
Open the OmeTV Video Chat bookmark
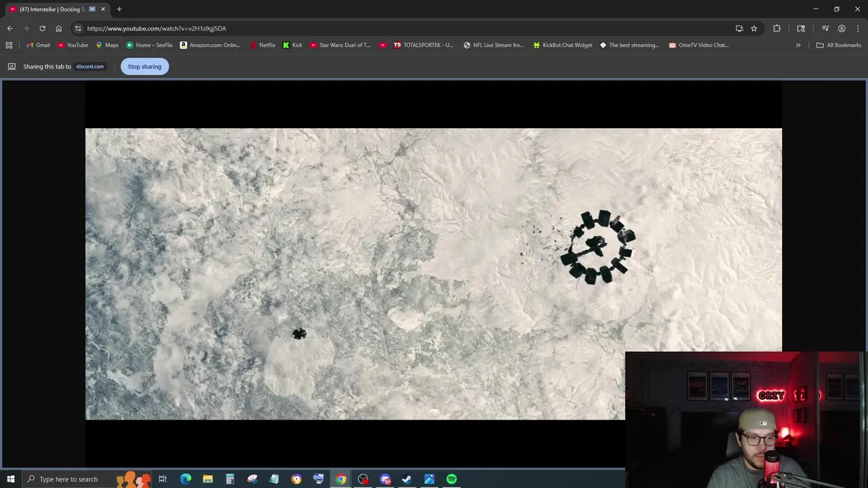[x=698, y=45]
